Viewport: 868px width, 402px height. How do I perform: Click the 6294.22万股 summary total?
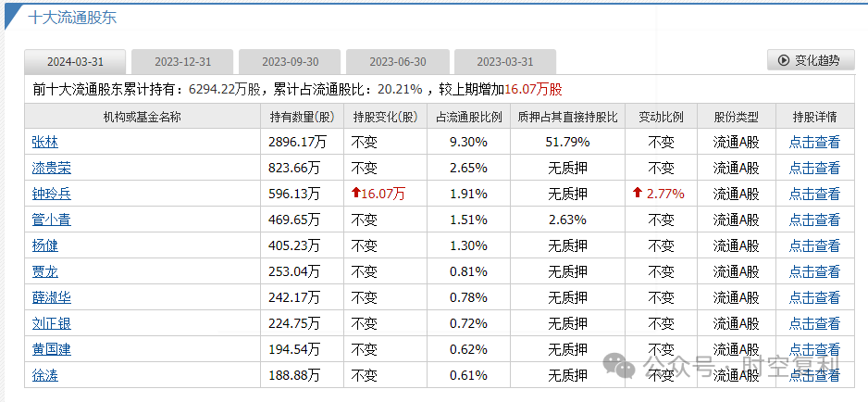225,89
